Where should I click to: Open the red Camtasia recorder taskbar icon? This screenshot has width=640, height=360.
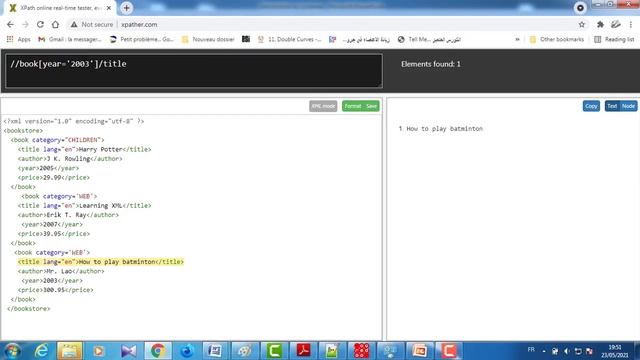point(449,351)
